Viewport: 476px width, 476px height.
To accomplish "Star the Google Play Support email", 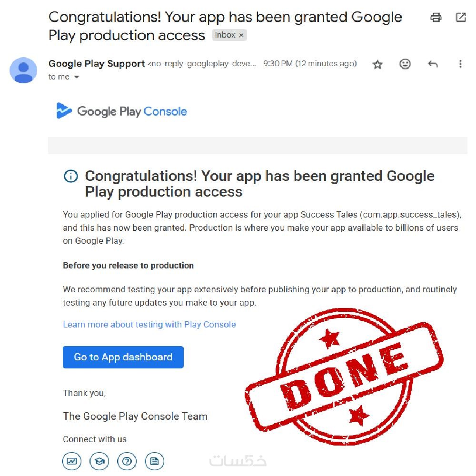I will (377, 64).
